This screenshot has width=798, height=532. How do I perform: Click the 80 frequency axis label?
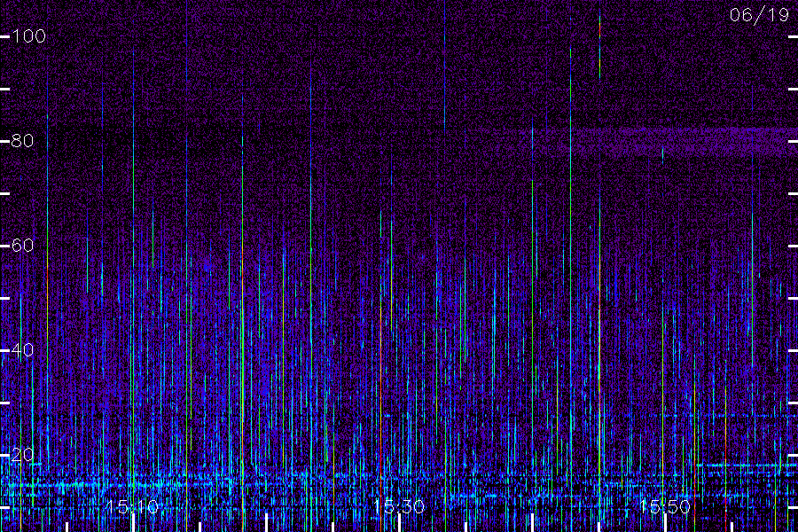pyautogui.click(x=22, y=140)
